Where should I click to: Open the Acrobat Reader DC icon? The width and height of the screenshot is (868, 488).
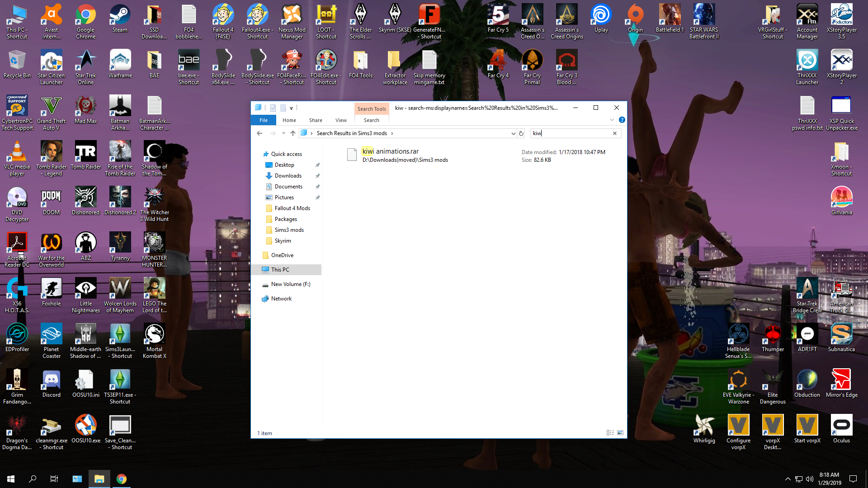point(17,250)
